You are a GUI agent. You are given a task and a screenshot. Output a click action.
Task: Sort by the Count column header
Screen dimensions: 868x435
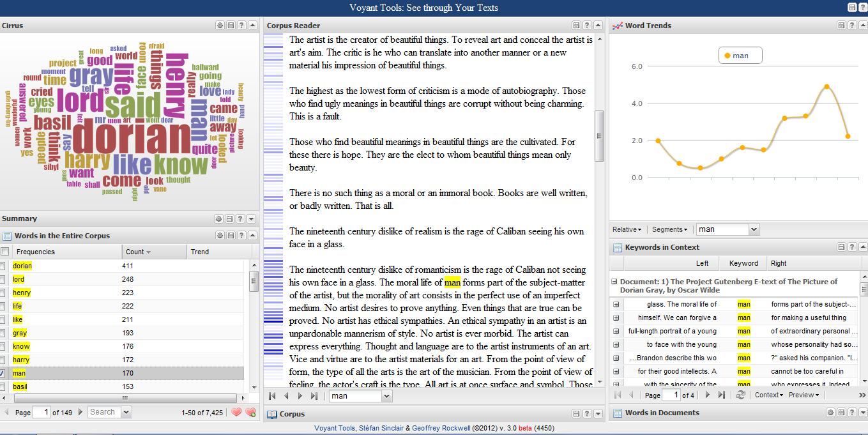click(x=138, y=252)
